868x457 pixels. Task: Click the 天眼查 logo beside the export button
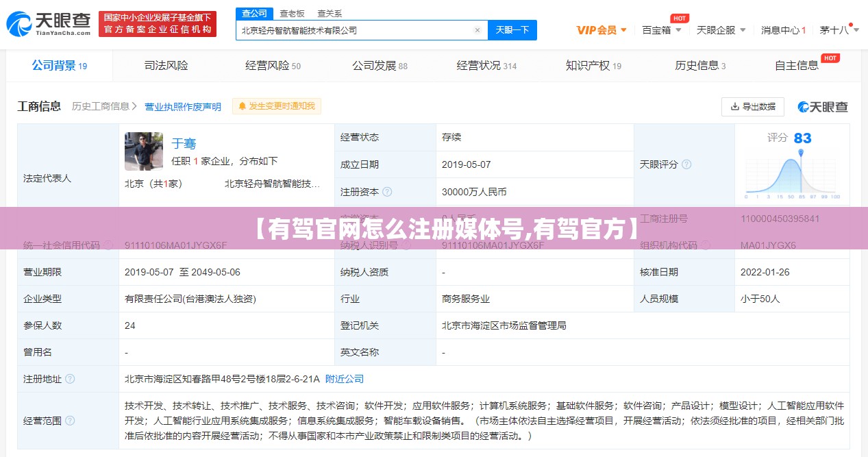(823, 107)
